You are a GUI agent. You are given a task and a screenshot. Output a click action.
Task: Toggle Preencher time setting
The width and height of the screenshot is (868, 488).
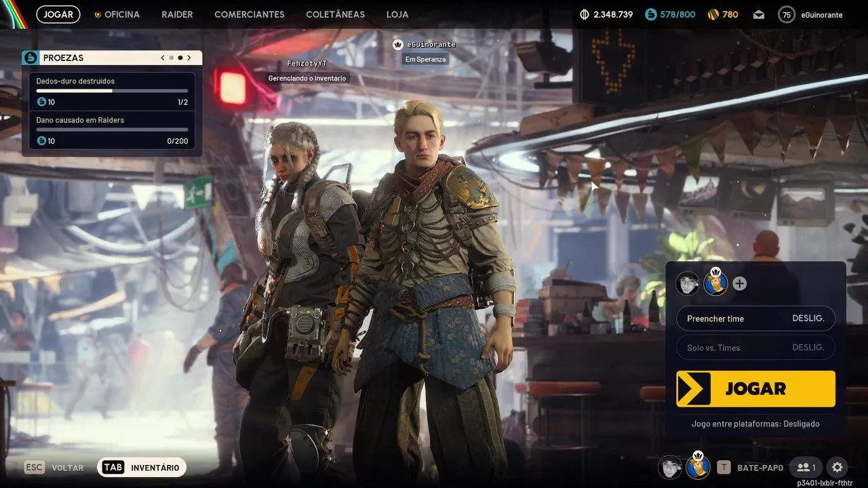(x=755, y=319)
